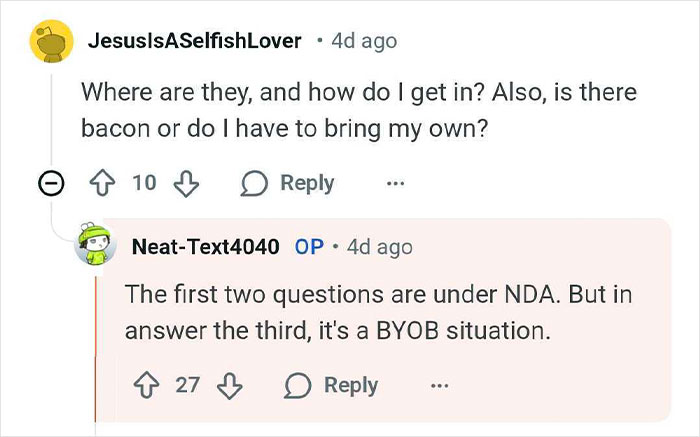Open more options on JesusIsASelfishLover's comment

click(x=395, y=184)
